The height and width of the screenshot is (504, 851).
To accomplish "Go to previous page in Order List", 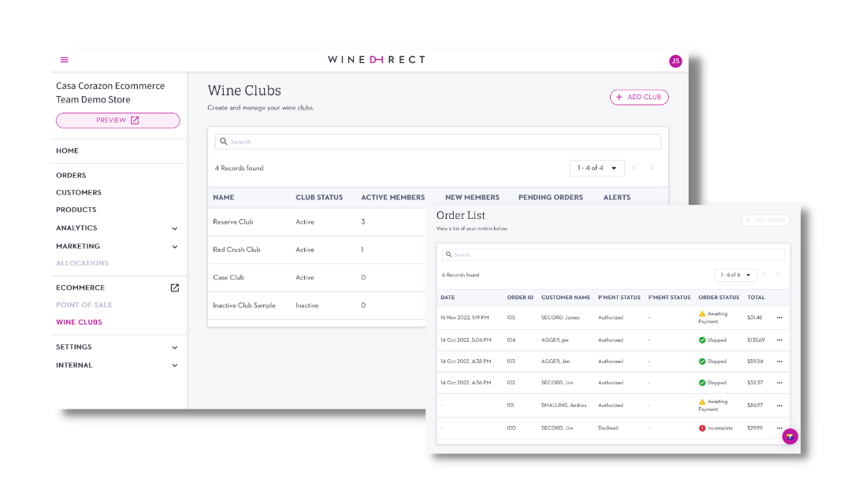I will (764, 275).
